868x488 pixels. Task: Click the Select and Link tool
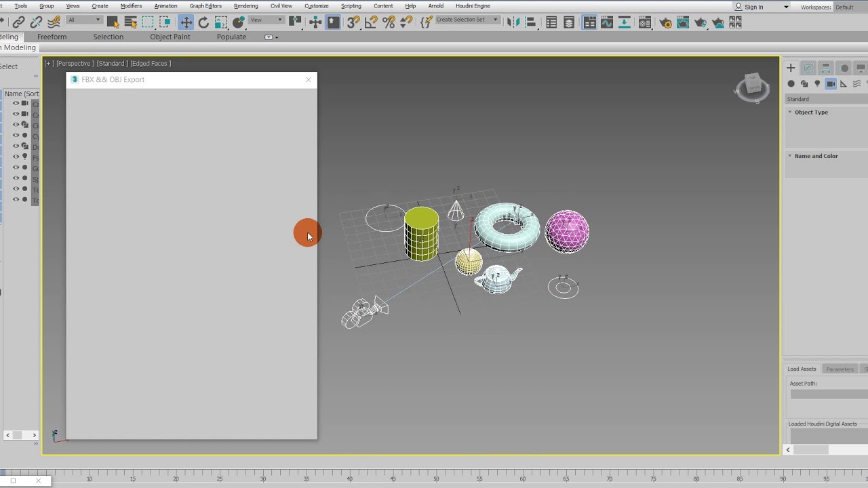(19, 22)
